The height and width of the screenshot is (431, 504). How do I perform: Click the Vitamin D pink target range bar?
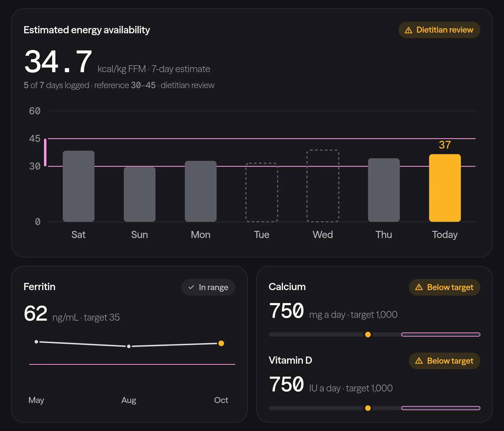pos(441,408)
